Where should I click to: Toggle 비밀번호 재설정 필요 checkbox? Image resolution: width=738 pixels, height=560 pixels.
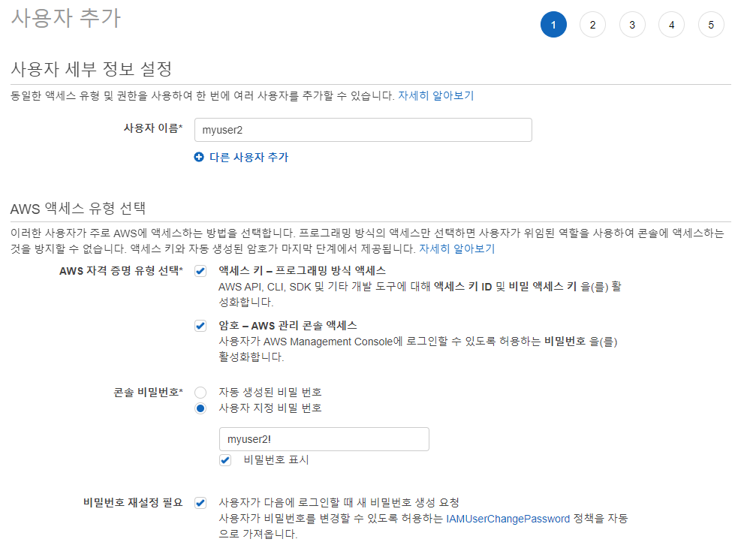click(x=200, y=503)
